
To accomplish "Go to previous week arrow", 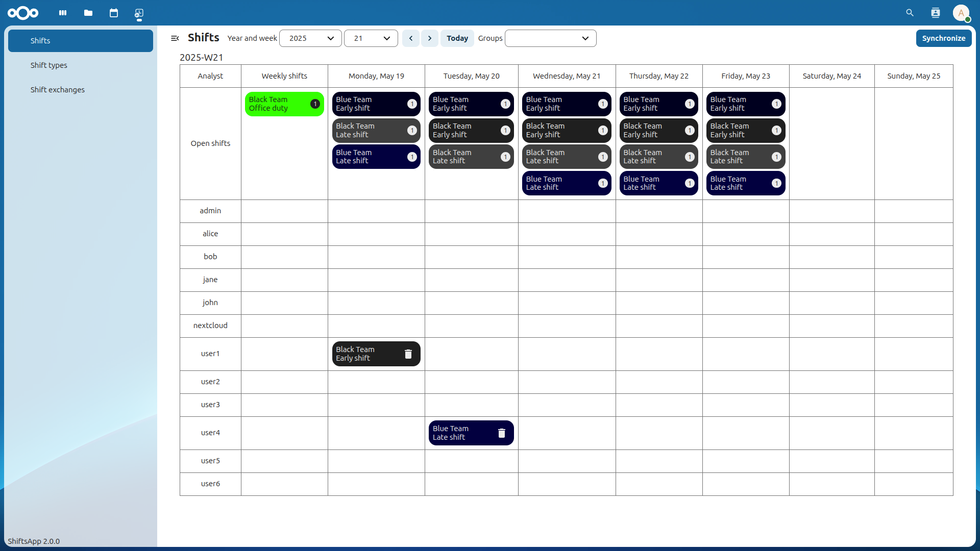I will click(411, 38).
